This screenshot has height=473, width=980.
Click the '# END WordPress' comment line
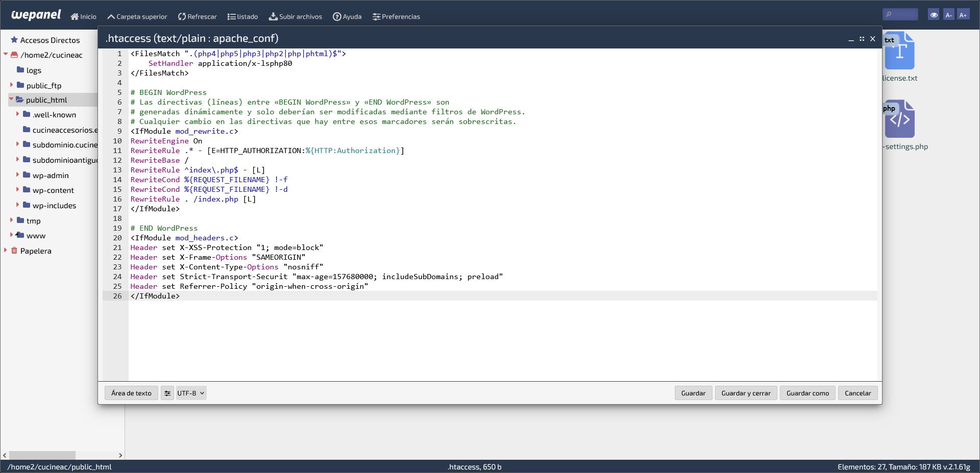pyautogui.click(x=164, y=228)
